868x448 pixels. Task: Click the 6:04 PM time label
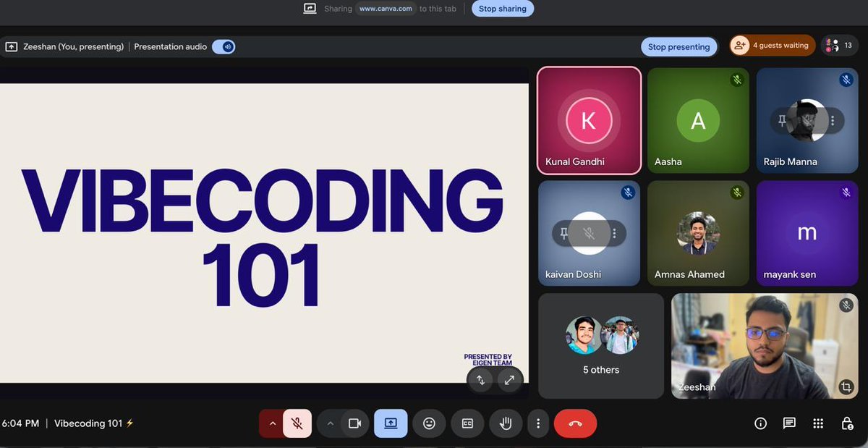point(20,423)
